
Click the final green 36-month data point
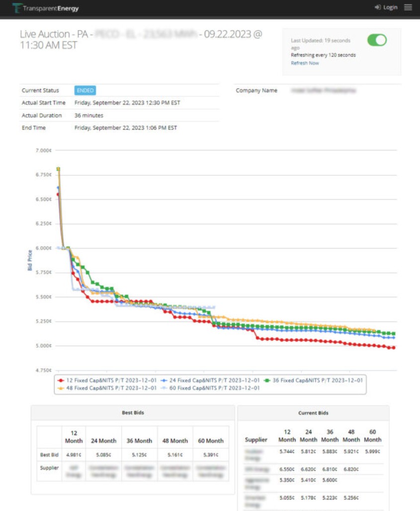[394, 334]
